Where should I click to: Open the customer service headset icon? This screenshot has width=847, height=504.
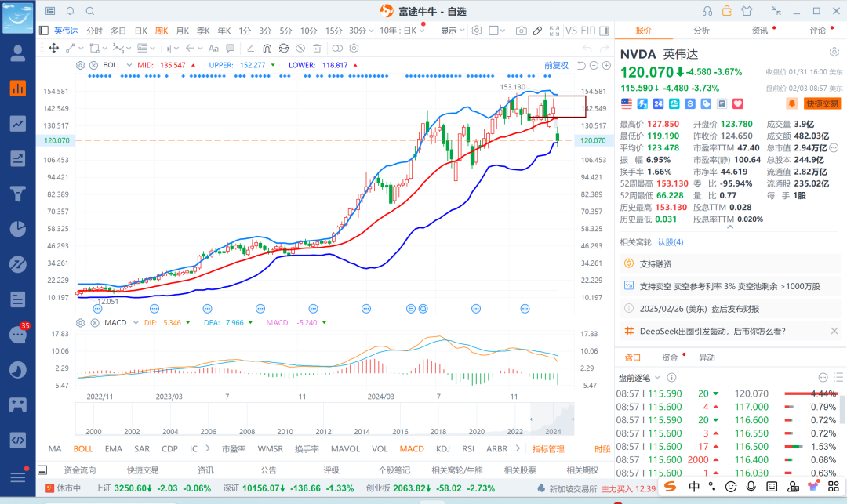(707, 11)
